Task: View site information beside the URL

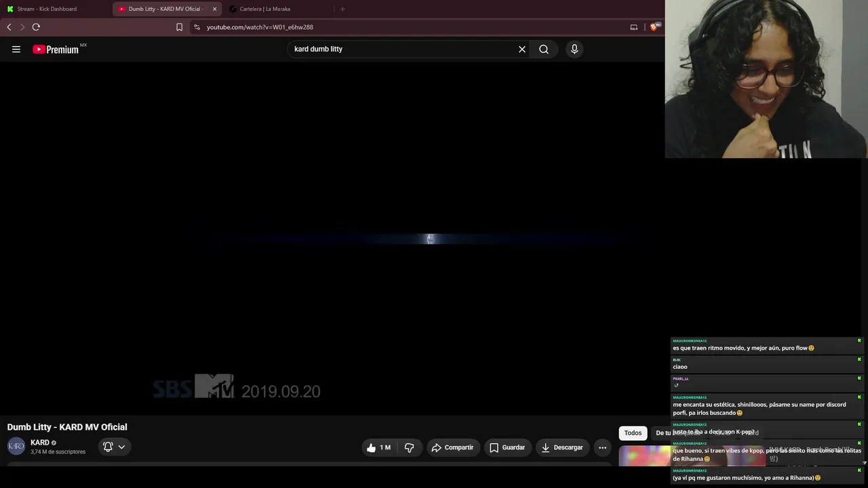Action: click(197, 27)
